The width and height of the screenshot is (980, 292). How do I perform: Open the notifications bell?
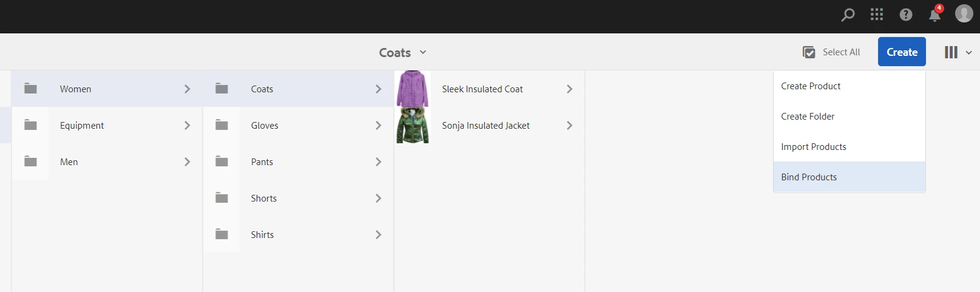click(x=934, y=15)
